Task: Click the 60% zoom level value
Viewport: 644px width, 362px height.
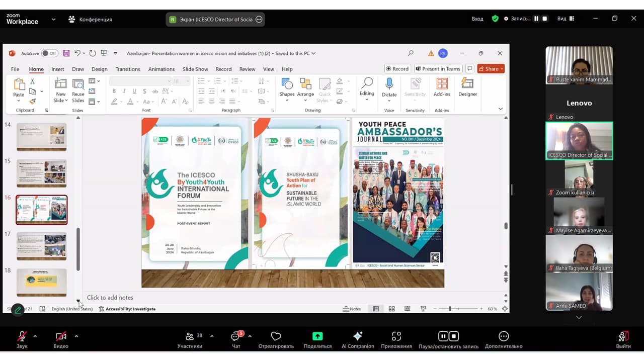Action: tap(492, 309)
